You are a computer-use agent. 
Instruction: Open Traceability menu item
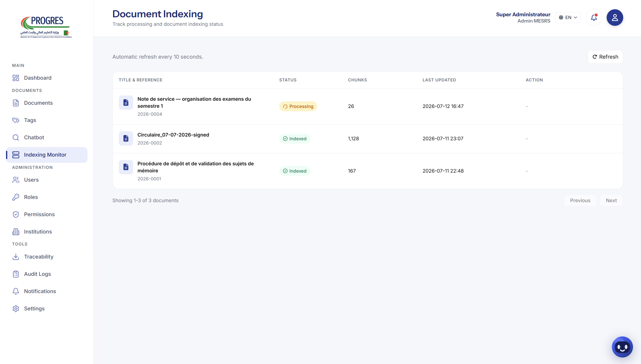(x=47, y=257)
